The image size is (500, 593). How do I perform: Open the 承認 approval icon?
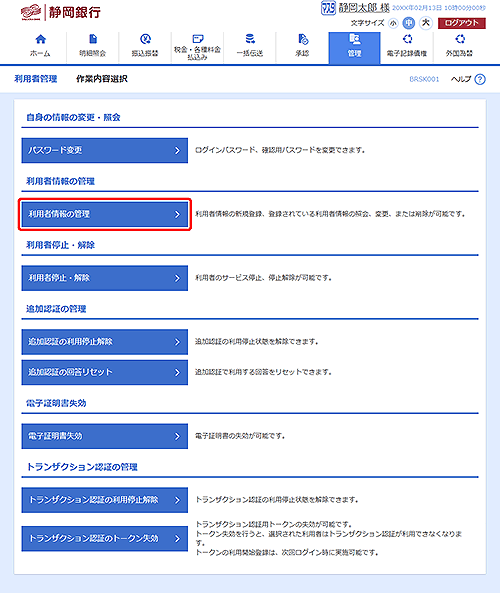pos(303,39)
